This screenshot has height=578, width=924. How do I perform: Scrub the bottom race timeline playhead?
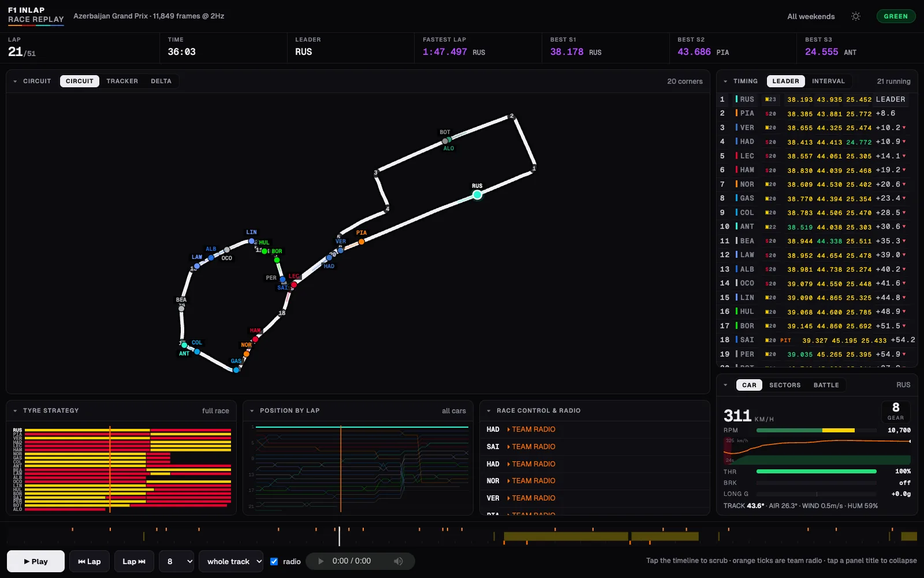(339, 536)
